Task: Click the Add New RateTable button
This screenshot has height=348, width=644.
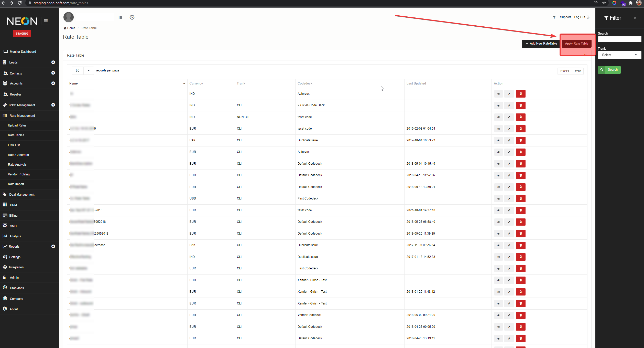Action: 541,44
